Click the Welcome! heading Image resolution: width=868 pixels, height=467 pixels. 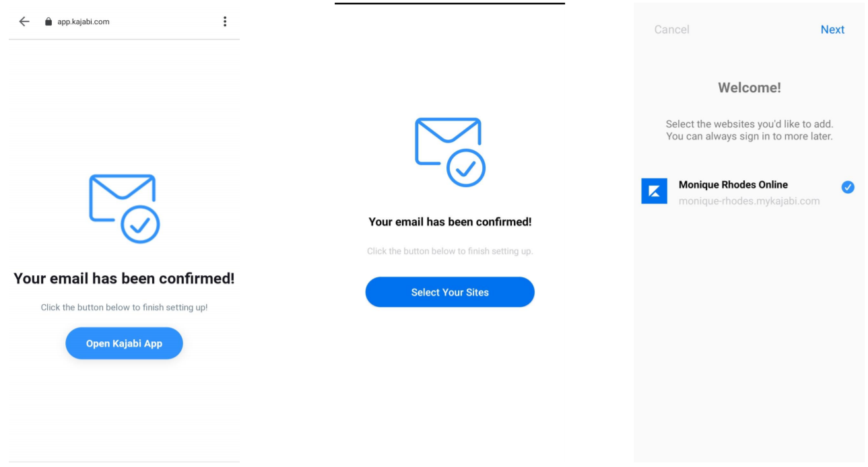749,87
